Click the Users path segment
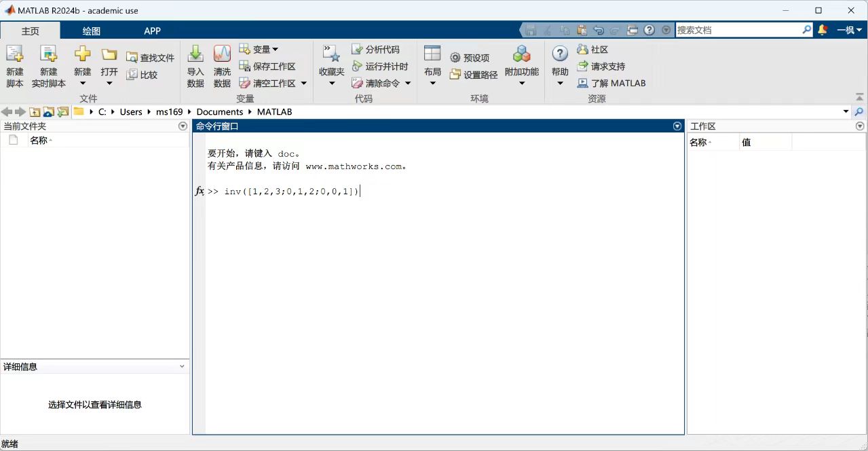Viewport: 868px width, 451px height. pyautogui.click(x=131, y=112)
